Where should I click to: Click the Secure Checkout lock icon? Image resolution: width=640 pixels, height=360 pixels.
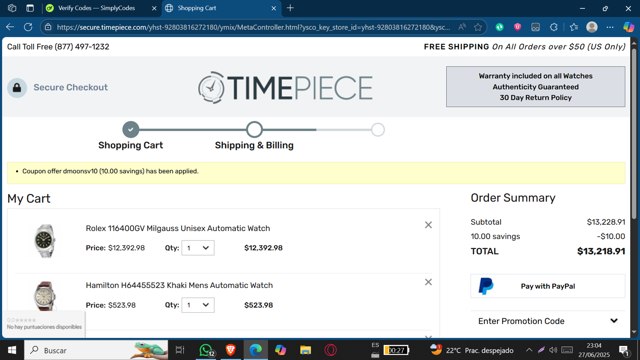coord(17,87)
